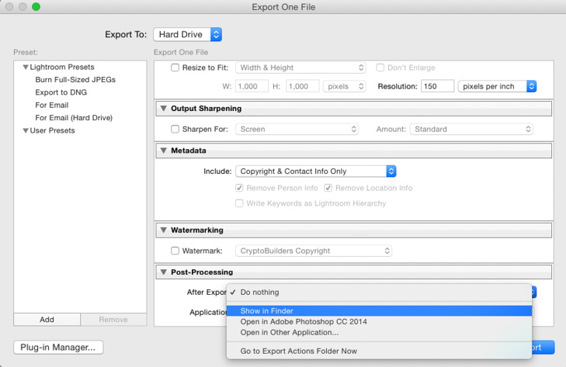Open the pixels unit dropdown
The height and width of the screenshot is (367, 566).
coord(344,87)
